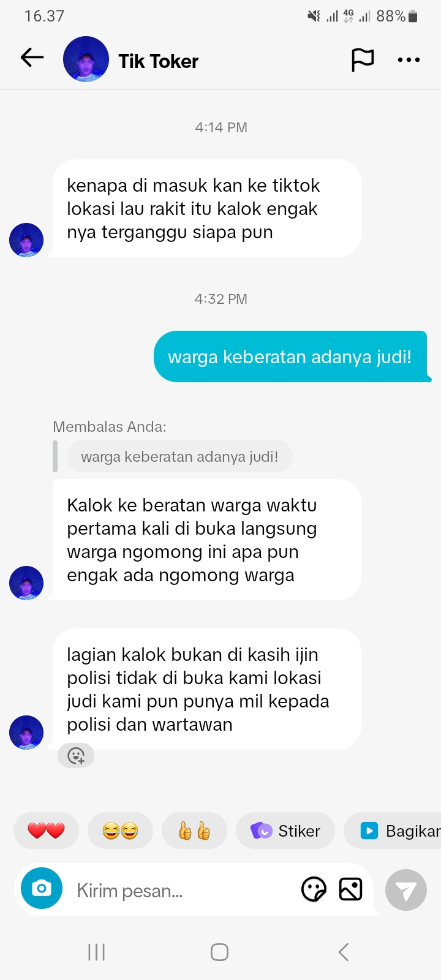Tap the Bagikan share chip

click(x=393, y=831)
